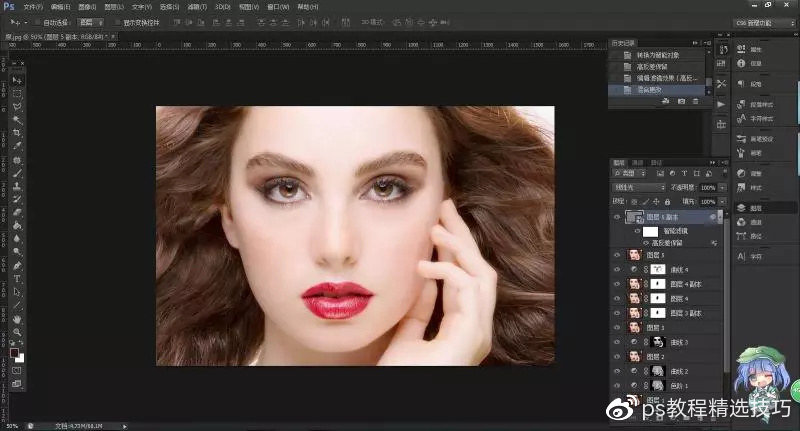The width and height of the screenshot is (800, 431).
Task: Select the Eyedropper tool
Action: pyautogui.click(x=17, y=146)
